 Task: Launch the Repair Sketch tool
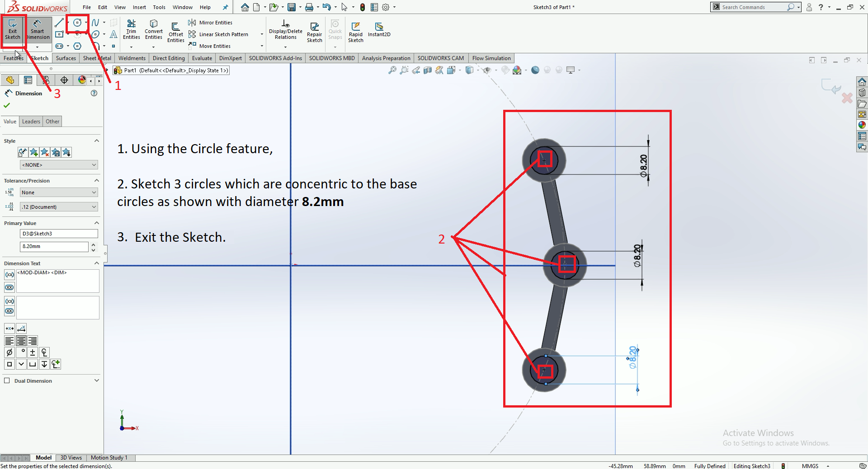(315, 33)
